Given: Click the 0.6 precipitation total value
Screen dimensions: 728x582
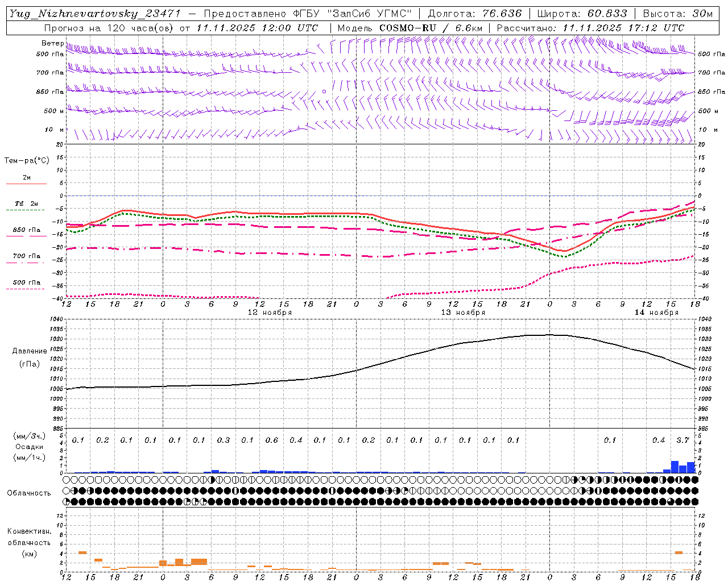Looking at the screenshot, I should pyautogui.click(x=272, y=440).
